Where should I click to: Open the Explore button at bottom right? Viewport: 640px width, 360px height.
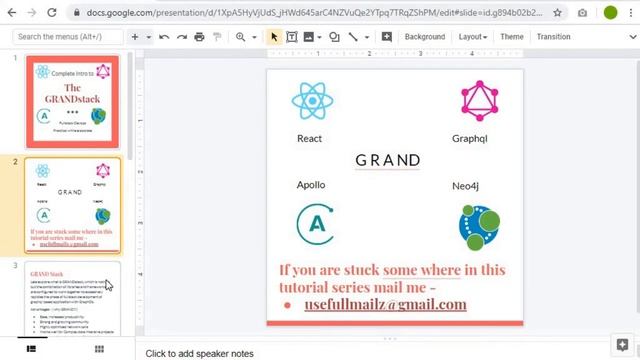point(622,345)
